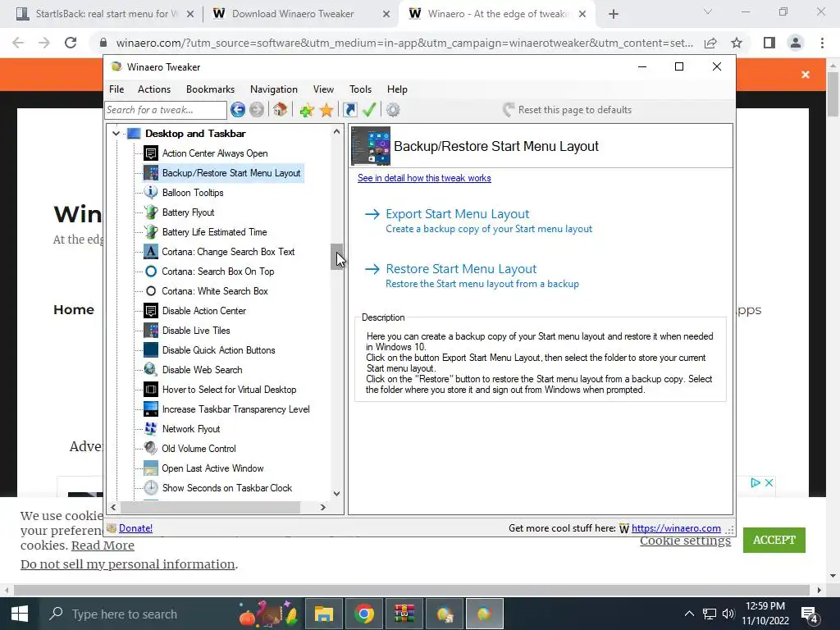Reload the page in Chrome
Image resolution: width=840 pixels, height=630 pixels.
(x=71, y=43)
